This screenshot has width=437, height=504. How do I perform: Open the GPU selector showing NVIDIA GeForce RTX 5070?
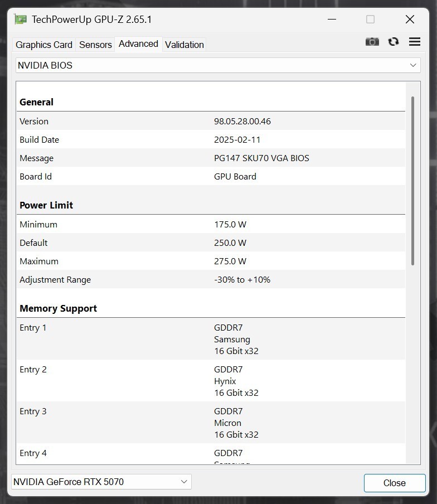[101, 482]
